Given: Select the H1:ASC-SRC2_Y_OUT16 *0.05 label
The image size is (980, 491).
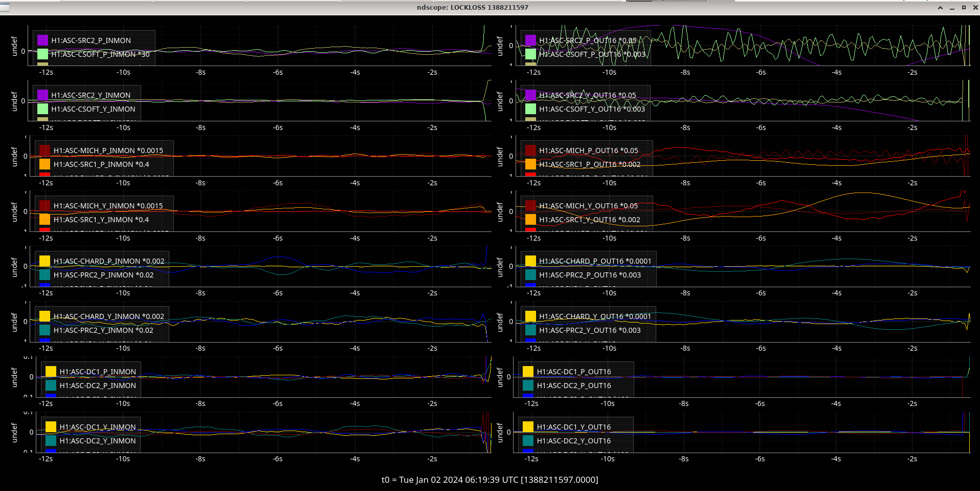Looking at the screenshot, I should [588, 95].
